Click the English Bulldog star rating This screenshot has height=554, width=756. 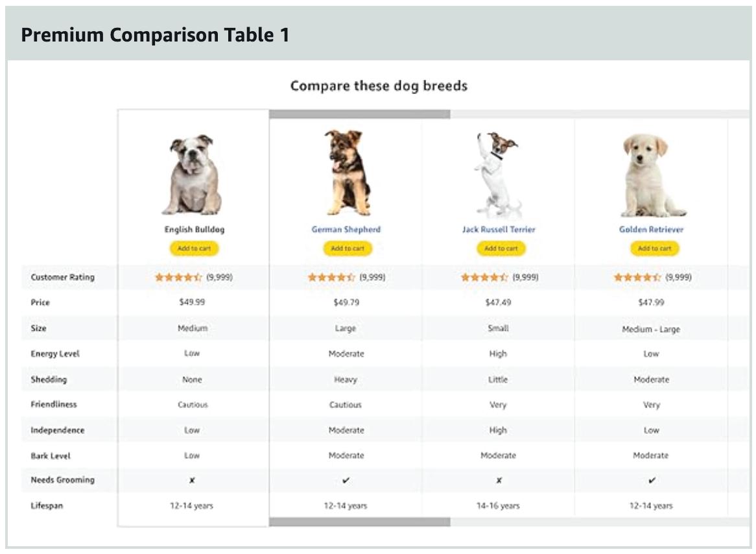point(178,277)
